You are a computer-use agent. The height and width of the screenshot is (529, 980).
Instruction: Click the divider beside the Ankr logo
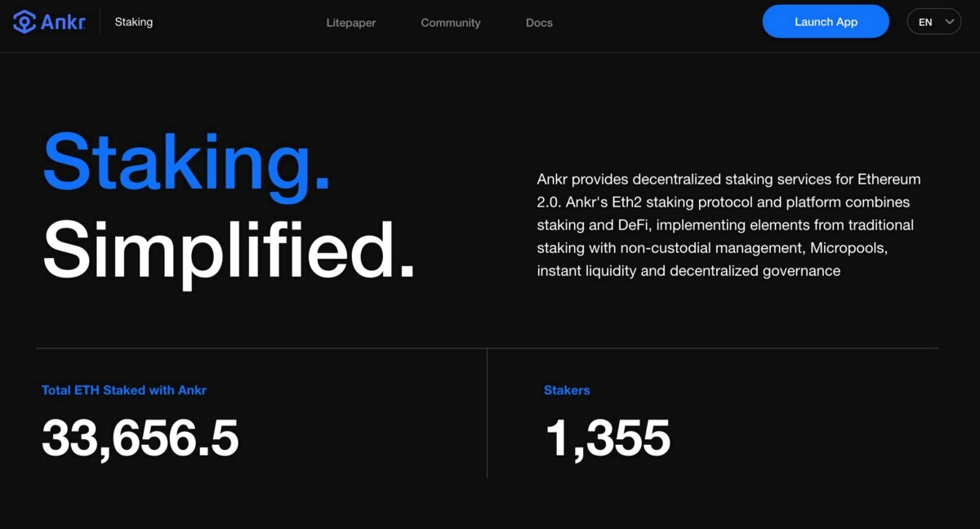(100, 22)
